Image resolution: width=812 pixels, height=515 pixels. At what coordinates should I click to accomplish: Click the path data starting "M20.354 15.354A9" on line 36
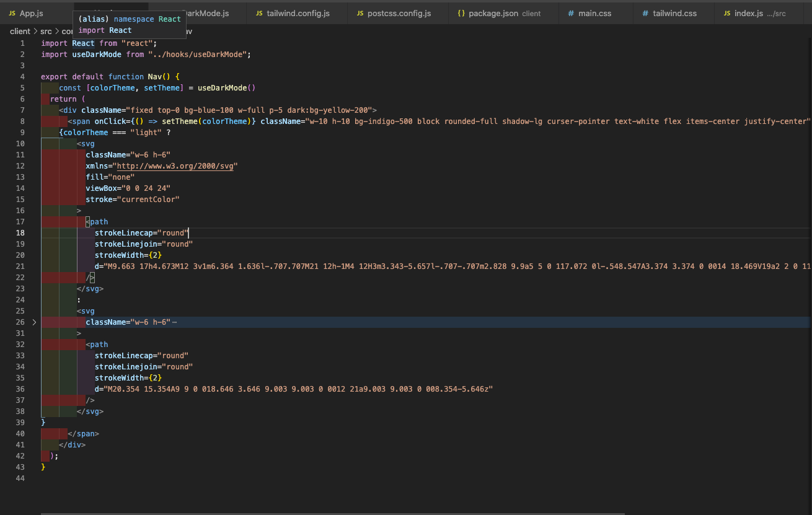[298, 389]
